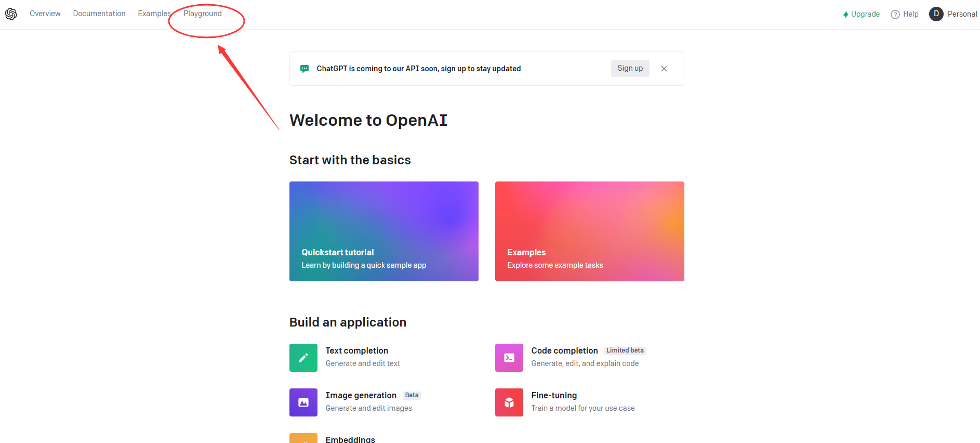The width and height of the screenshot is (980, 443).
Task: Open the Examples gradient card
Action: point(589,231)
